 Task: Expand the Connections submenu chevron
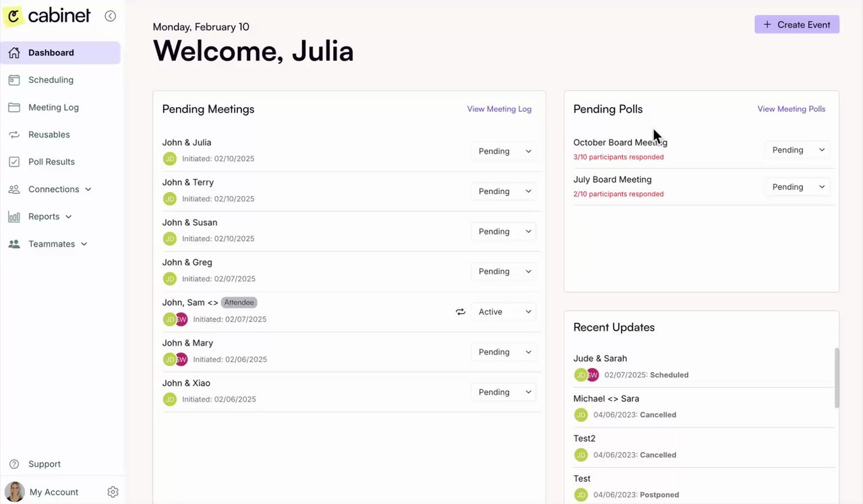[x=88, y=189]
